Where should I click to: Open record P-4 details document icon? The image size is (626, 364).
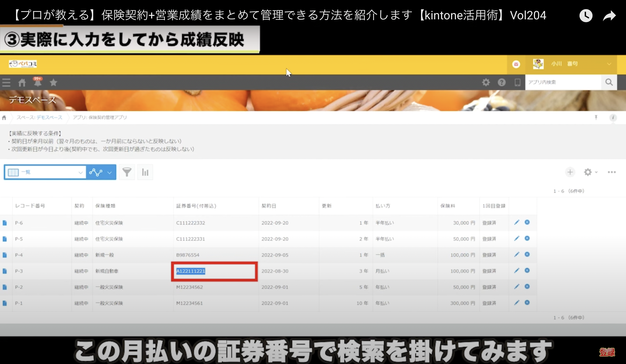point(5,255)
